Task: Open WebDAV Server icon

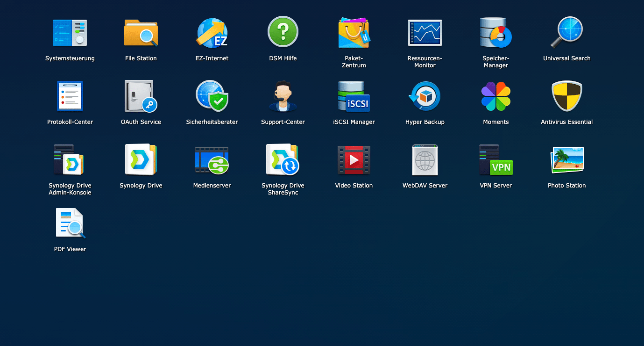Action: (x=425, y=160)
